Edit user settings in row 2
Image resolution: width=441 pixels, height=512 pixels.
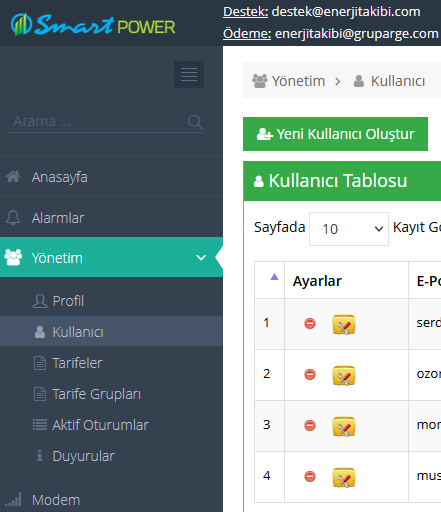click(344, 375)
